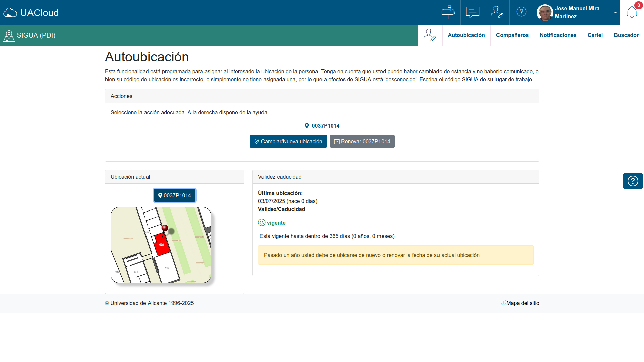
Task: Click the SIGUA map pin person icon
Action: pos(9,36)
